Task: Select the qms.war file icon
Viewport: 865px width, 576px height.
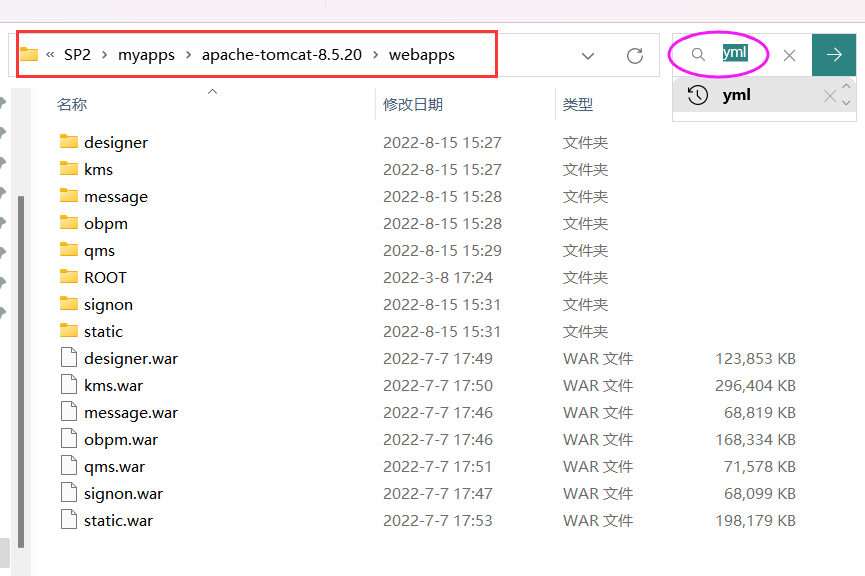Action: coord(69,466)
